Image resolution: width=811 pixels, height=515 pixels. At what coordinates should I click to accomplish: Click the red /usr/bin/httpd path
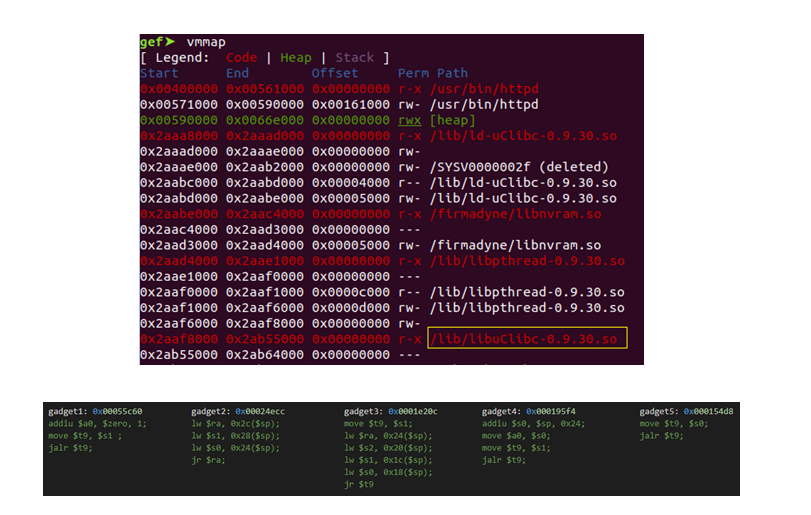point(484,89)
